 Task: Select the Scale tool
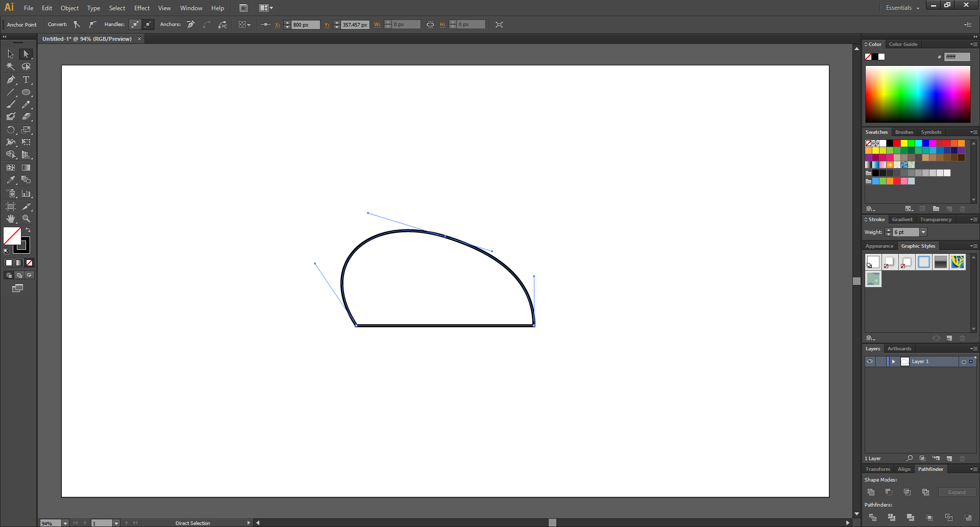point(26,130)
